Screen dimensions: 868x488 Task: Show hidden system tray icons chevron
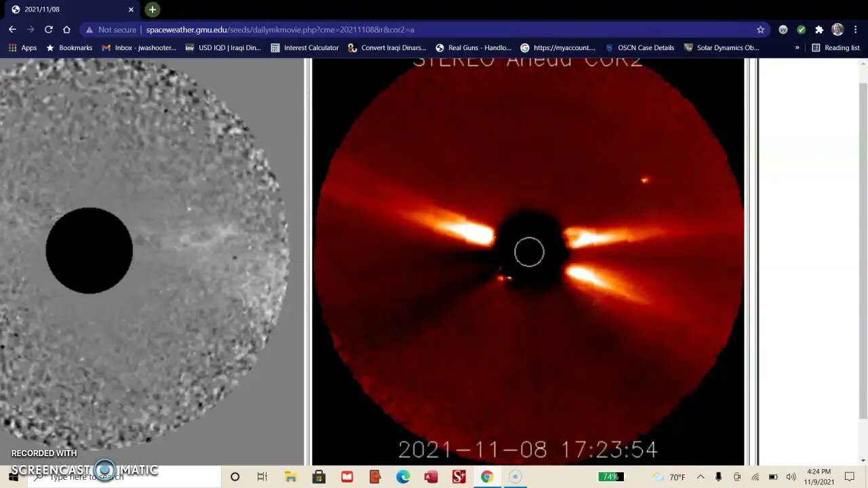[x=701, y=477]
